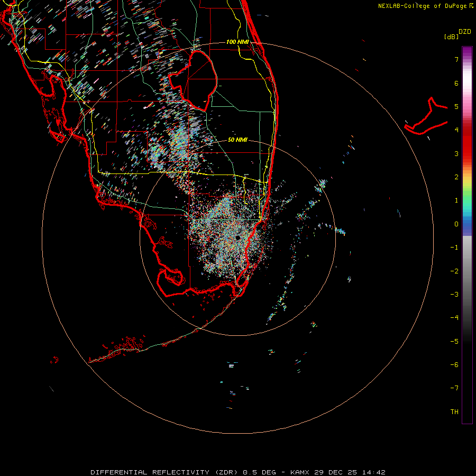
Task: Click the 0.5 DEG elevation text in the caption
Action: click(260, 472)
